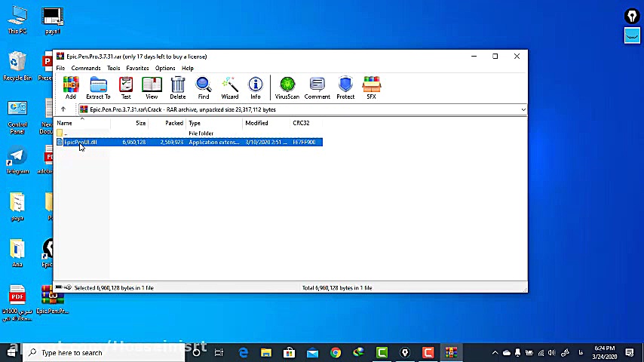Image resolution: width=644 pixels, height=362 pixels.
Task: Click the Add toolbar icon in WinRAR
Action: click(71, 87)
